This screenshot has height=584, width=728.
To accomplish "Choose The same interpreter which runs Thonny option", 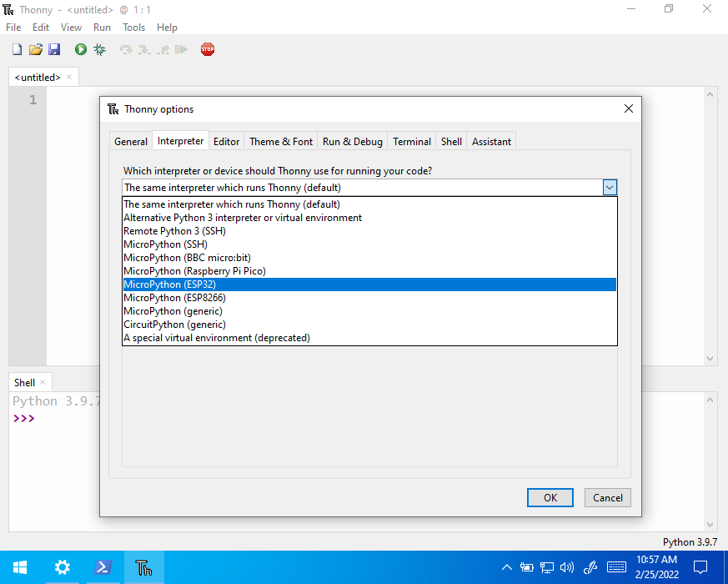I will [369, 204].
